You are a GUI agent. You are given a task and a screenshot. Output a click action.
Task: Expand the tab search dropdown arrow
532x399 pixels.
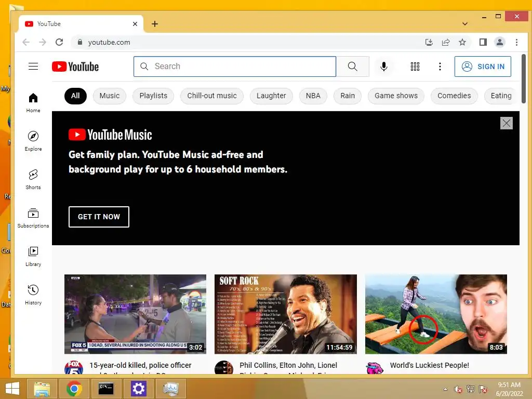point(465,24)
